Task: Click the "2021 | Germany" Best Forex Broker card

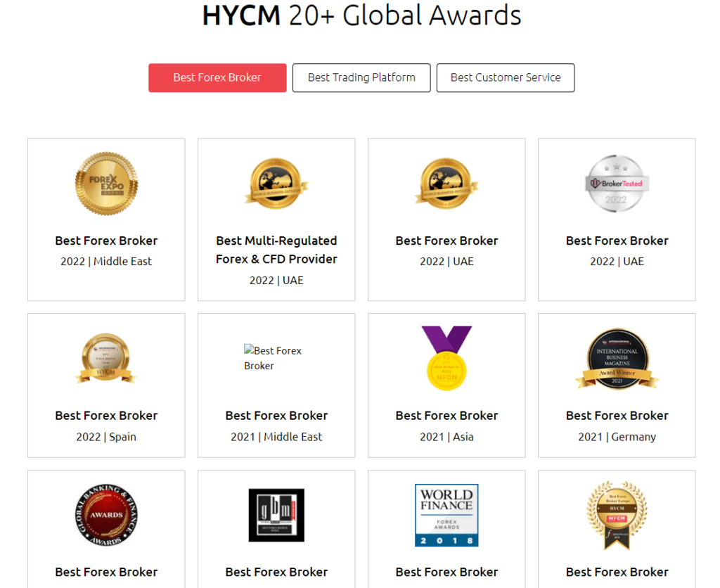Action: pyautogui.click(x=617, y=385)
